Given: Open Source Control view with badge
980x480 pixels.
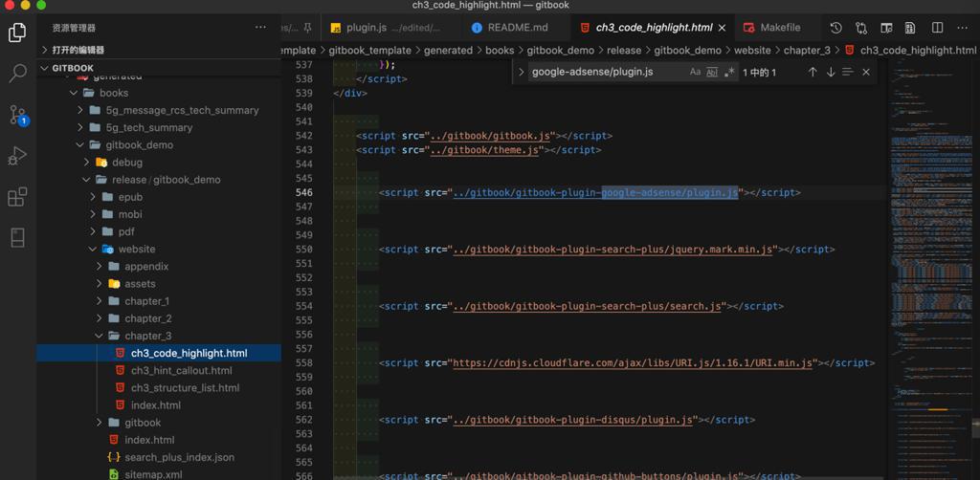Looking at the screenshot, I should coord(17,115).
